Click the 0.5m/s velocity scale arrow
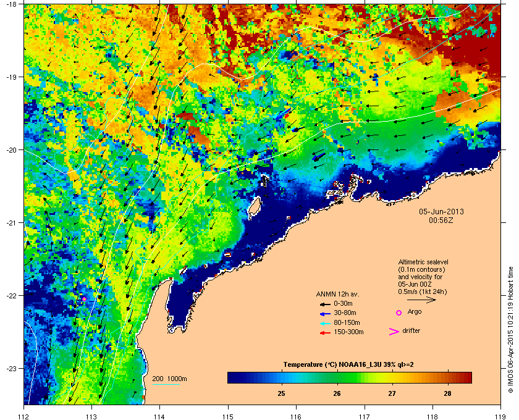Image resolution: width=519 pixels, height=420 pixels. [421, 300]
